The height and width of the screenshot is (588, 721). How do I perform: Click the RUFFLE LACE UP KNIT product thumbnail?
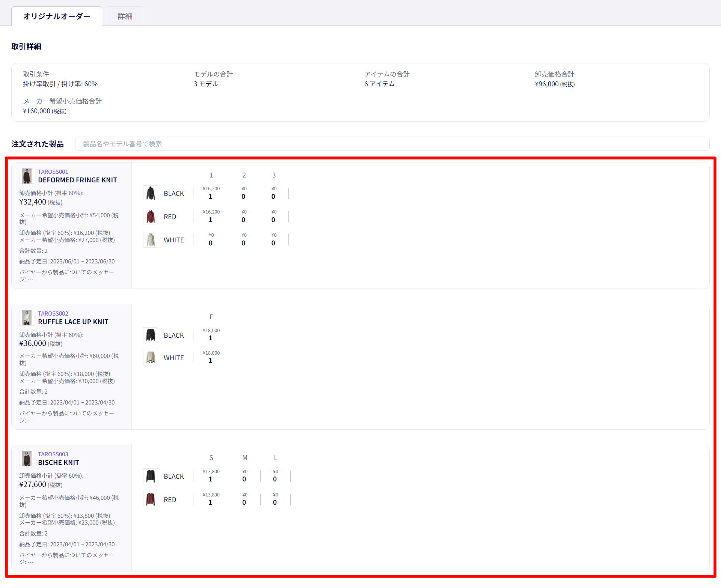click(x=27, y=317)
